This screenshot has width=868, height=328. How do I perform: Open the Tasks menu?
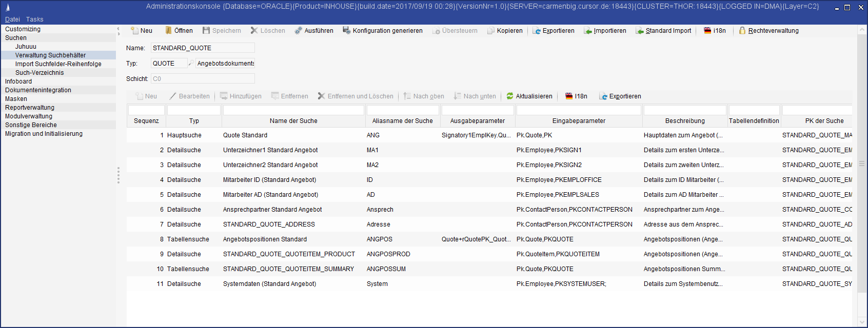click(34, 19)
